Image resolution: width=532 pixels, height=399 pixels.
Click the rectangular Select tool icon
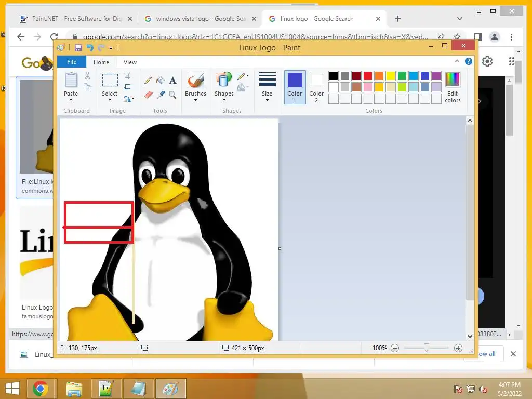pos(110,81)
